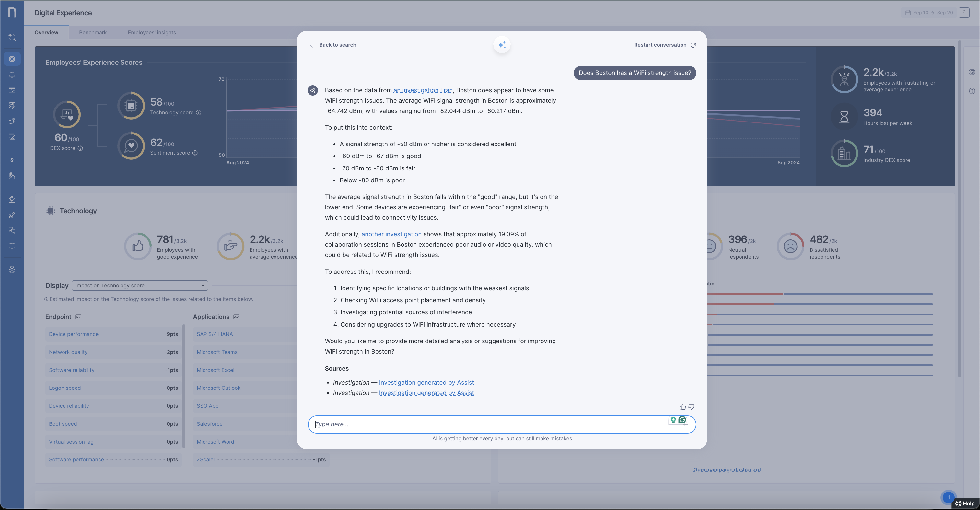980x510 pixels.
Task: Select the investigations search icon in the sidebar
Action: click(x=12, y=176)
